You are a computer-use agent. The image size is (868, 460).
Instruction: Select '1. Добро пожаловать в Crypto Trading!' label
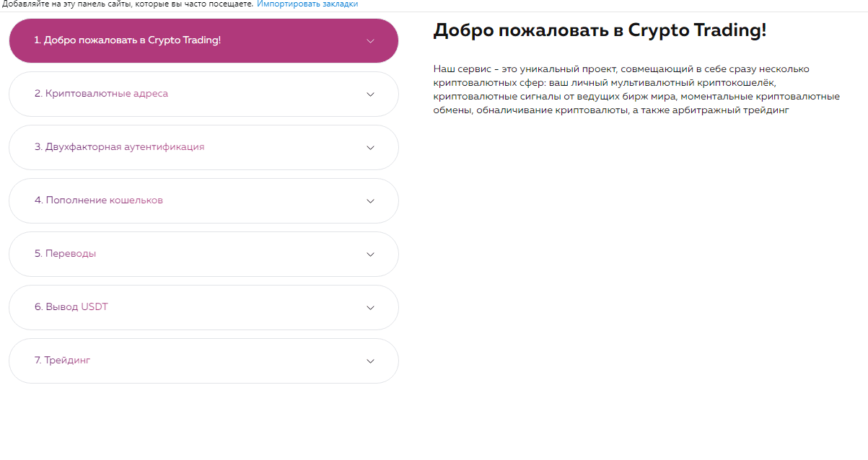128,40
